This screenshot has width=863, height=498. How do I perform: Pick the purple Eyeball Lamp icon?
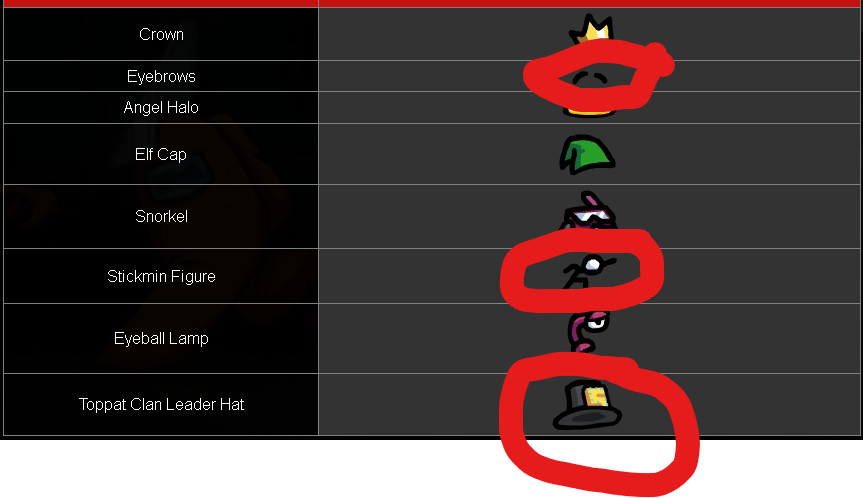click(x=588, y=332)
